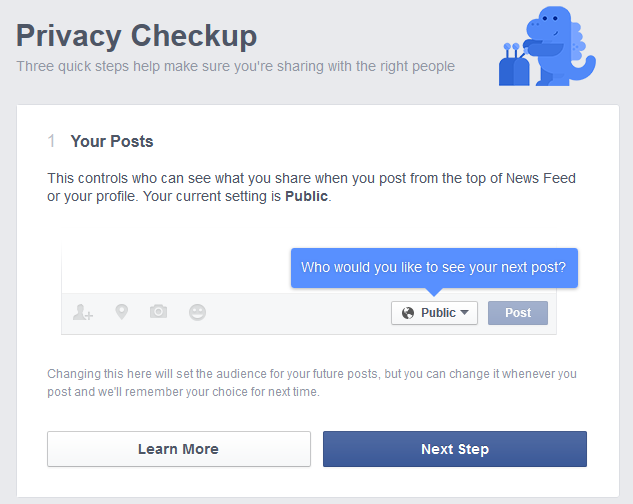Screen dimensions: 633x504
Task: Open the Public audience dropdown
Action: [x=434, y=313]
